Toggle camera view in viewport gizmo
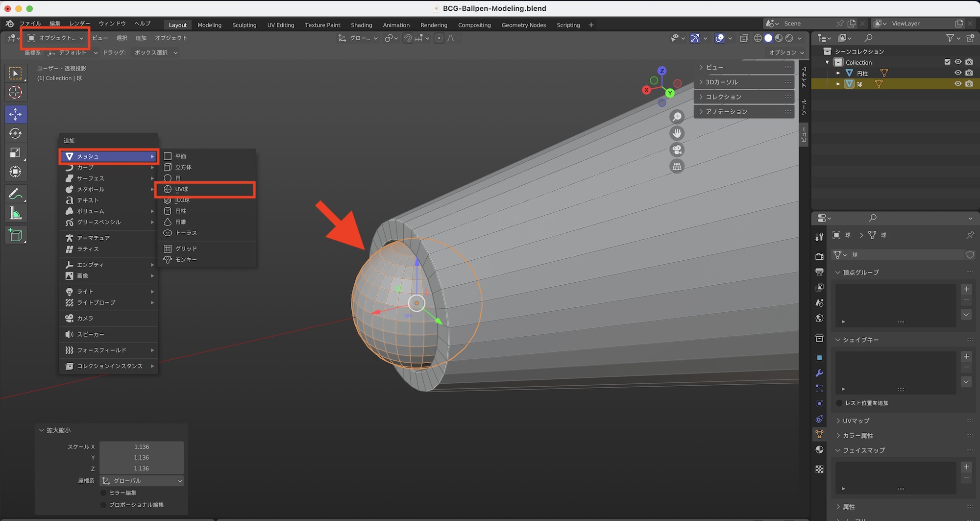Viewport: 980px width, 521px height. pyautogui.click(x=677, y=149)
